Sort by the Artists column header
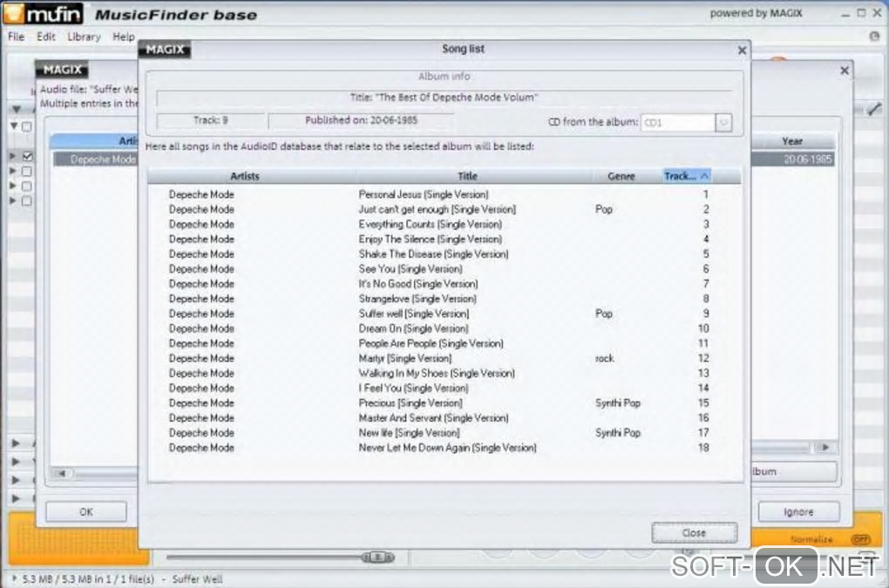The image size is (889, 588). [x=244, y=176]
